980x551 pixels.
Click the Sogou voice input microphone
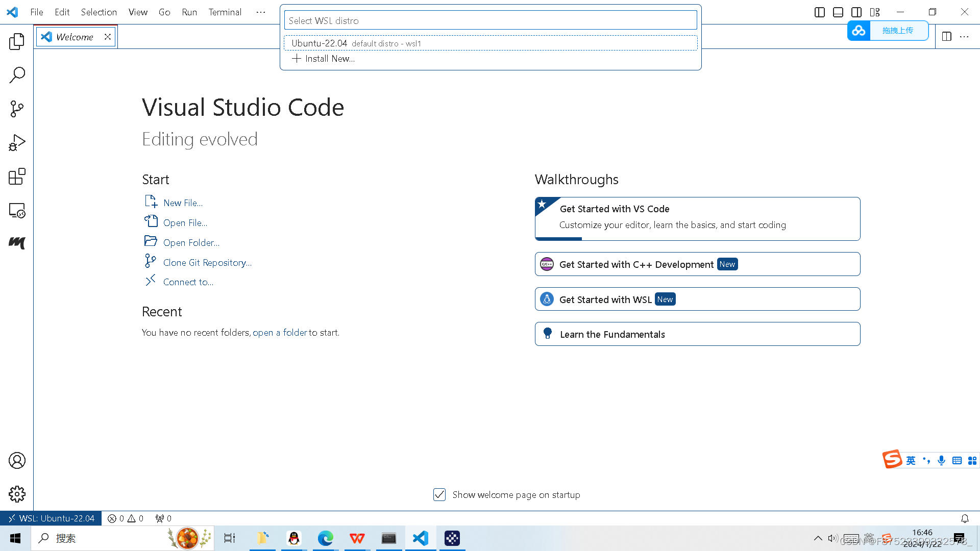click(942, 461)
